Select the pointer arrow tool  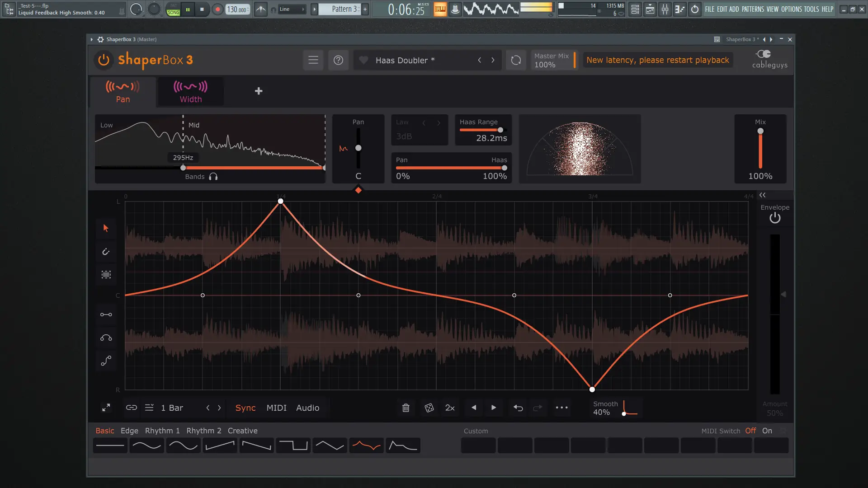pos(106,228)
